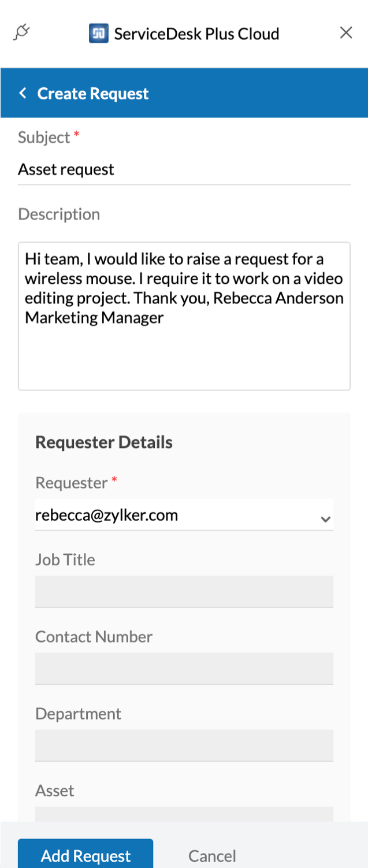The image size is (368, 868).
Task: Click the Requester field label
Action: 72,483
